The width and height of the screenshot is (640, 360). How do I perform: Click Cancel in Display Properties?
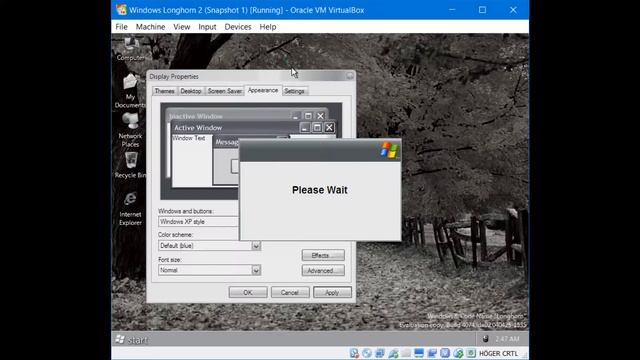click(290, 293)
